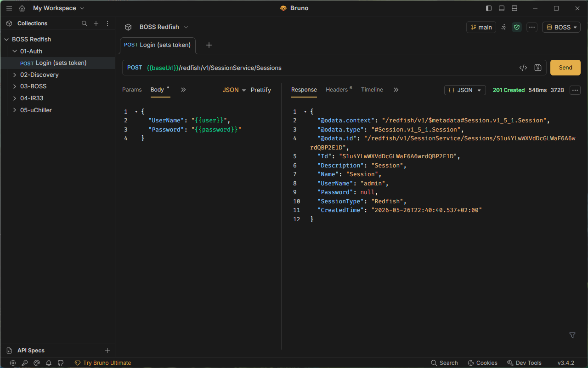Open the response actions (…) menu

[x=575, y=90]
